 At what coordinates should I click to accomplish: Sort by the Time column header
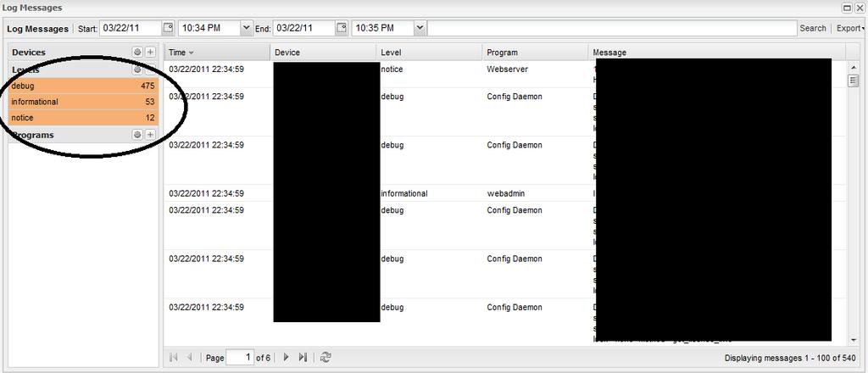coord(216,53)
